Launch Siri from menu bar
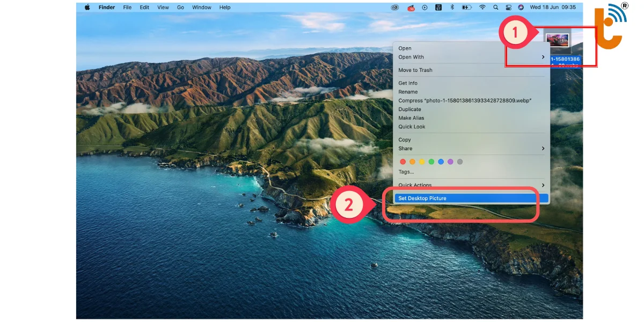The width and height of the screenshot is (644, 322). point(521,8)
